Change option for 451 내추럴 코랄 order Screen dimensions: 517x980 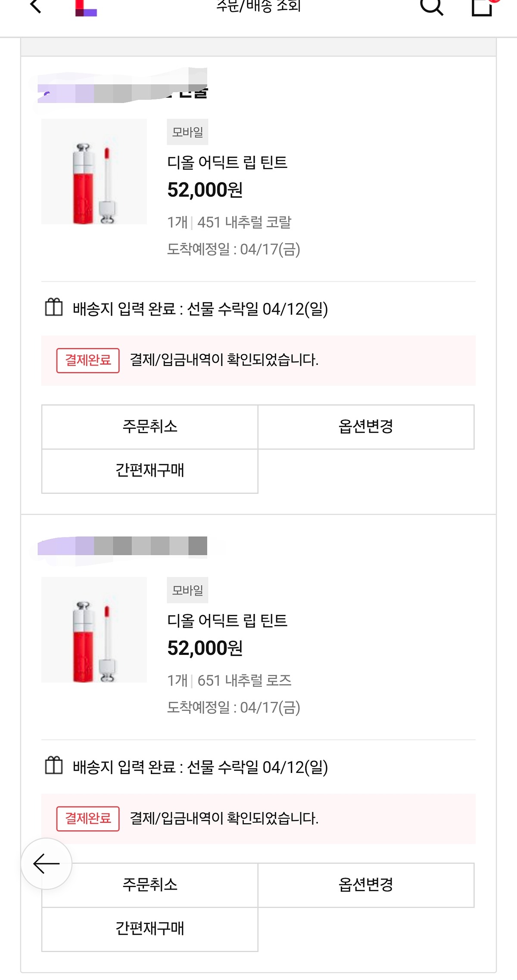click(x=366, y=427)
